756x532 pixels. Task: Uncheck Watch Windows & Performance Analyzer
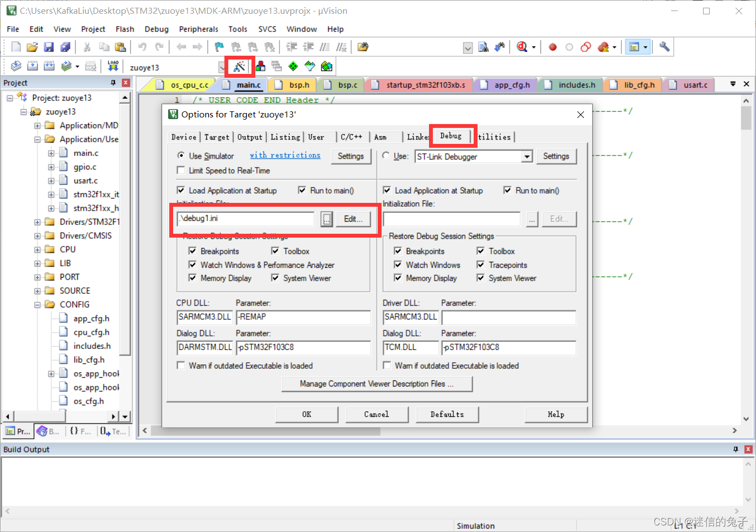coord(192,265)
